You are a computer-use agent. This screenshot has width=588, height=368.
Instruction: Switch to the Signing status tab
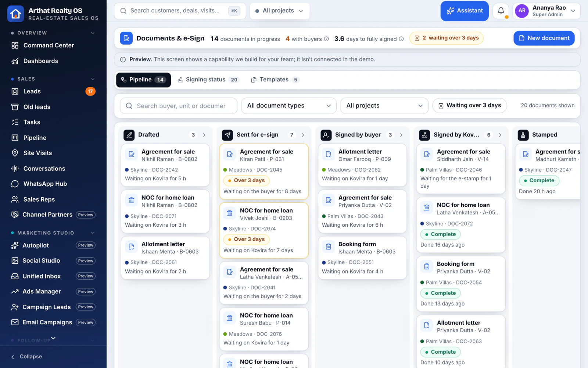tap(208, 80)
